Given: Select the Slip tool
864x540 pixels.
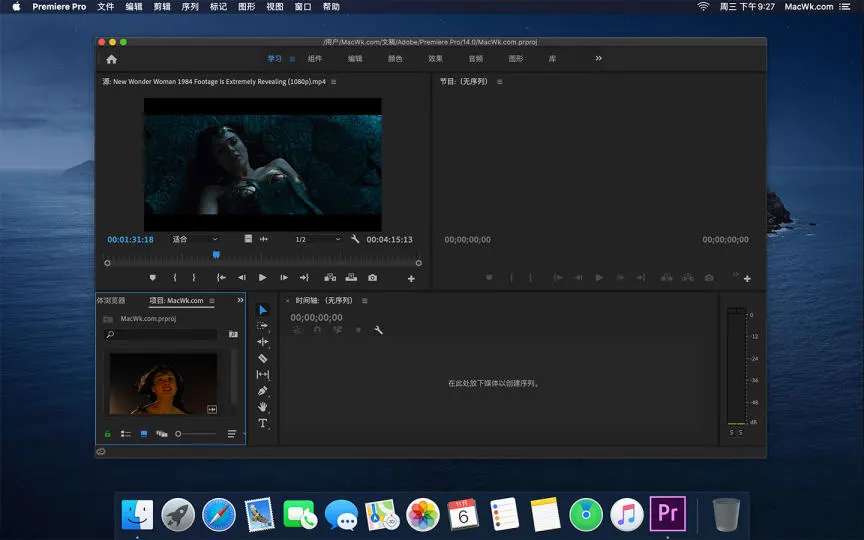Looking at the screenshot, I should pyautogui.click(x=263, y=375).
